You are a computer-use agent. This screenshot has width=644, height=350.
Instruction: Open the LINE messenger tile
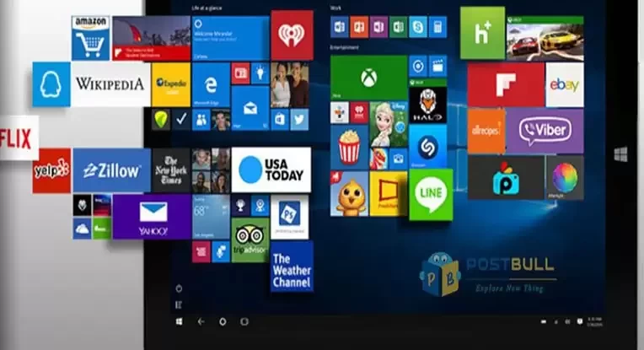click(431, 195)
